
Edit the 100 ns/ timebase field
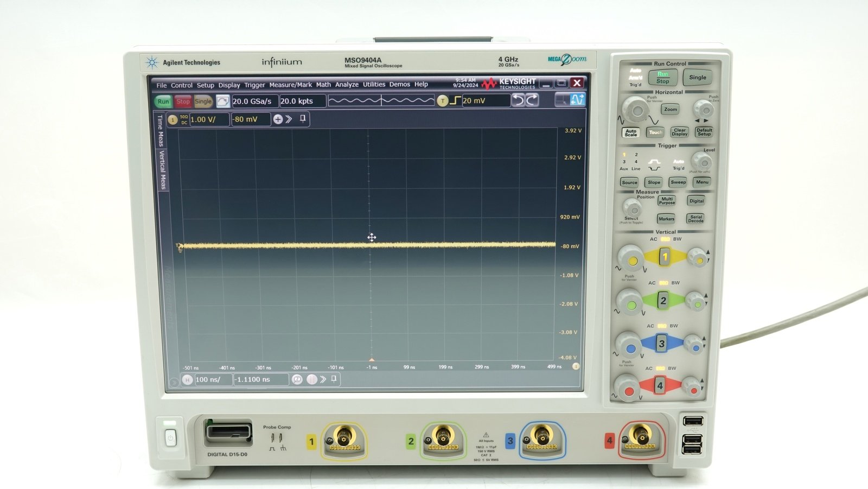213,380
